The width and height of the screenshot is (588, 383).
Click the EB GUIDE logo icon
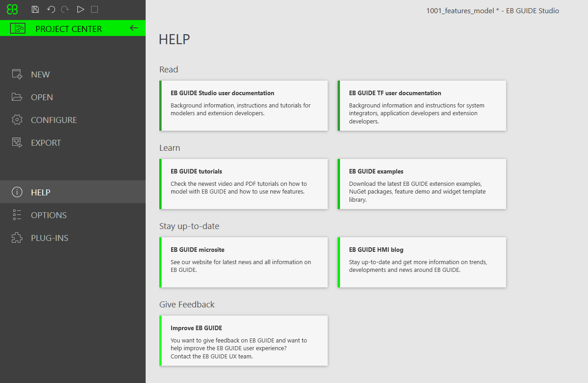[12, 9]
